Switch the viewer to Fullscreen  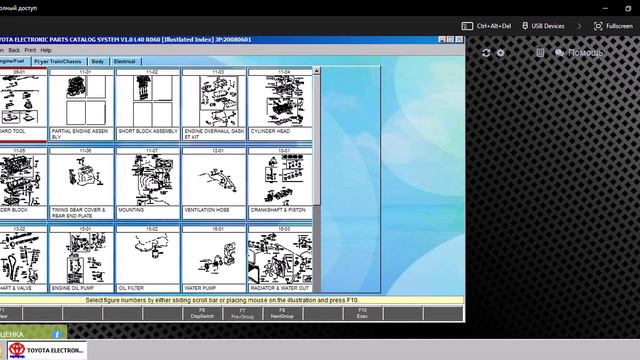[613, 26]
